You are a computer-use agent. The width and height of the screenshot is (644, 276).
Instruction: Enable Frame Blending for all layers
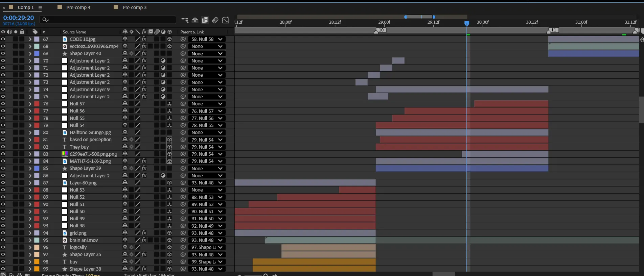(x=205, y=20)
